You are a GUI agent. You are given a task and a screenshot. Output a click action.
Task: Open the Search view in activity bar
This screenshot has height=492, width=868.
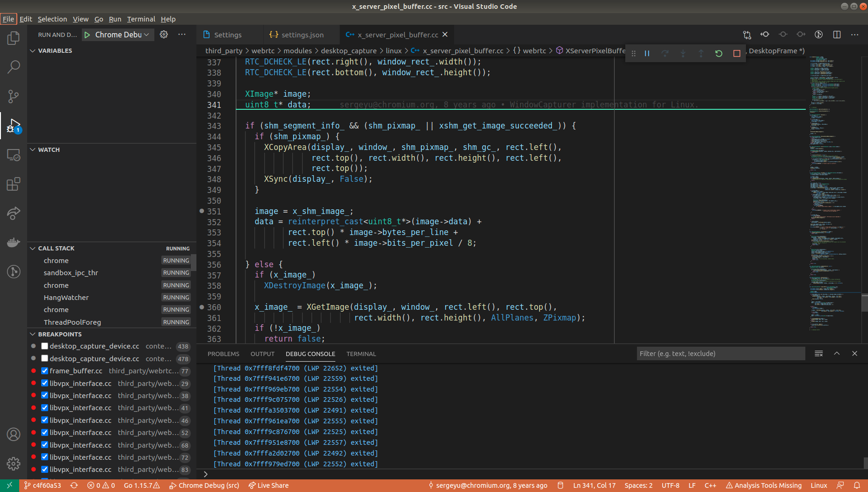click(14, 67)
